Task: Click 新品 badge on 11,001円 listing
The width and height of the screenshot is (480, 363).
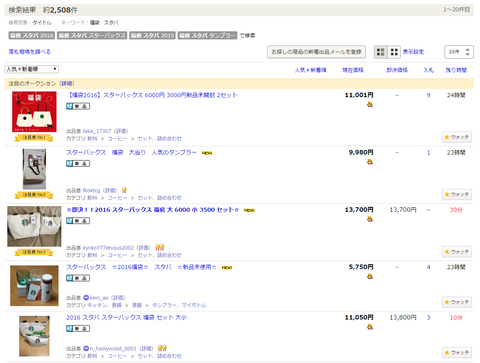Action: pos(78,106)
